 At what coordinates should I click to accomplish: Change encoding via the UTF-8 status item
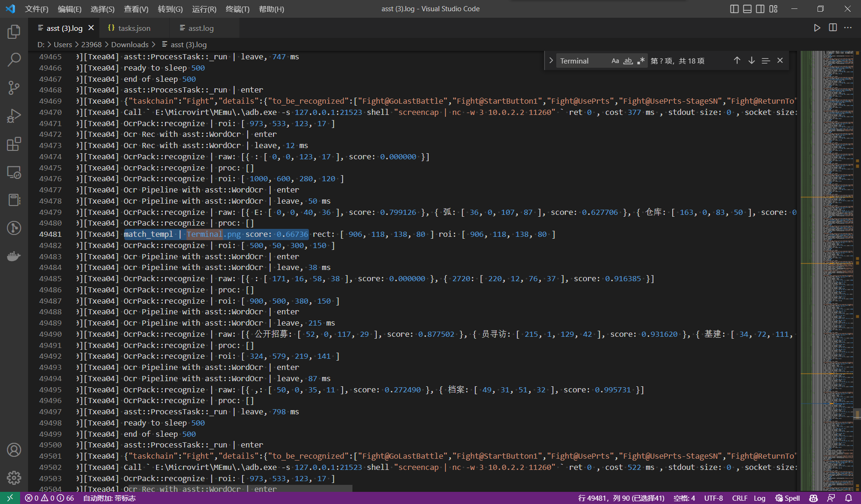[713, 498]
